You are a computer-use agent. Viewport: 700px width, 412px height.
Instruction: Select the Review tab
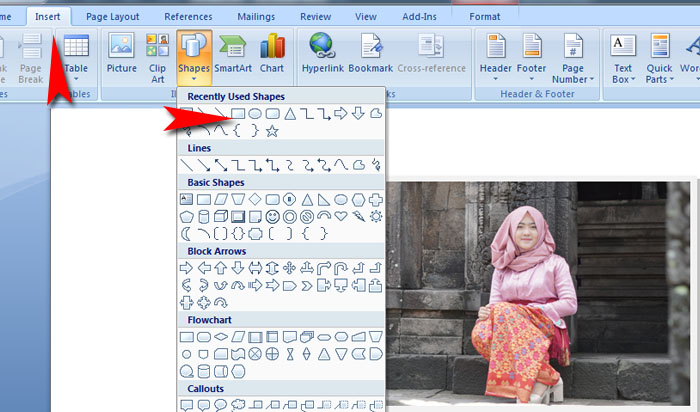coord(315,17)
